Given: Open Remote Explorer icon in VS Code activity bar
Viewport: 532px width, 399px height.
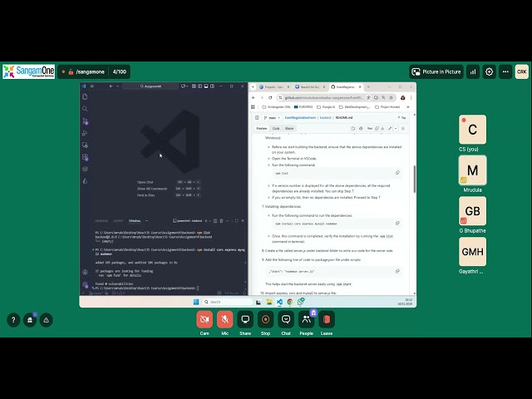Looking at the screenshot, I should pos(85,145).
